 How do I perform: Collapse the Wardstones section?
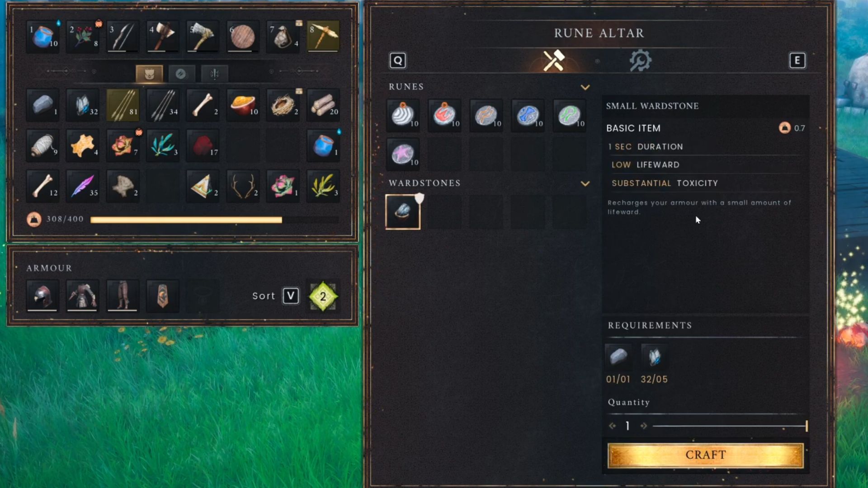click(x=585, y=183)
